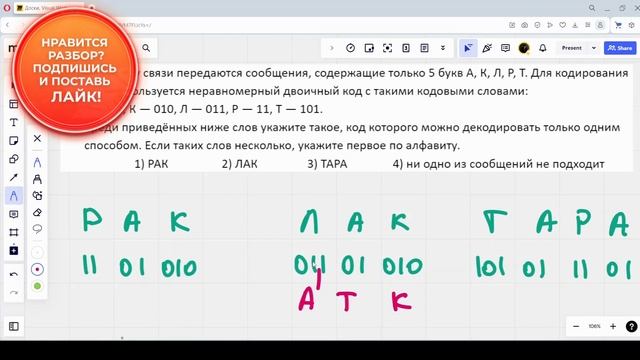
Task: Open the user avatar menu
Action: pyautogui.click(x=524, y=48)
